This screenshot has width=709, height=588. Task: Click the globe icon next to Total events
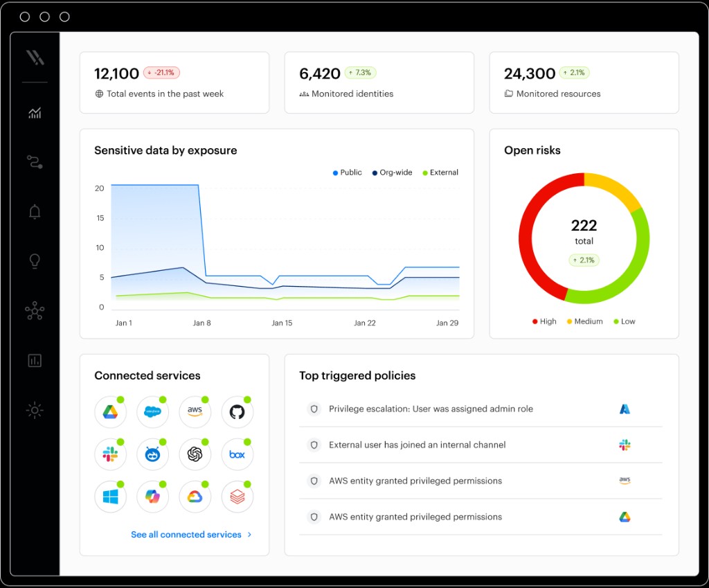99,93
